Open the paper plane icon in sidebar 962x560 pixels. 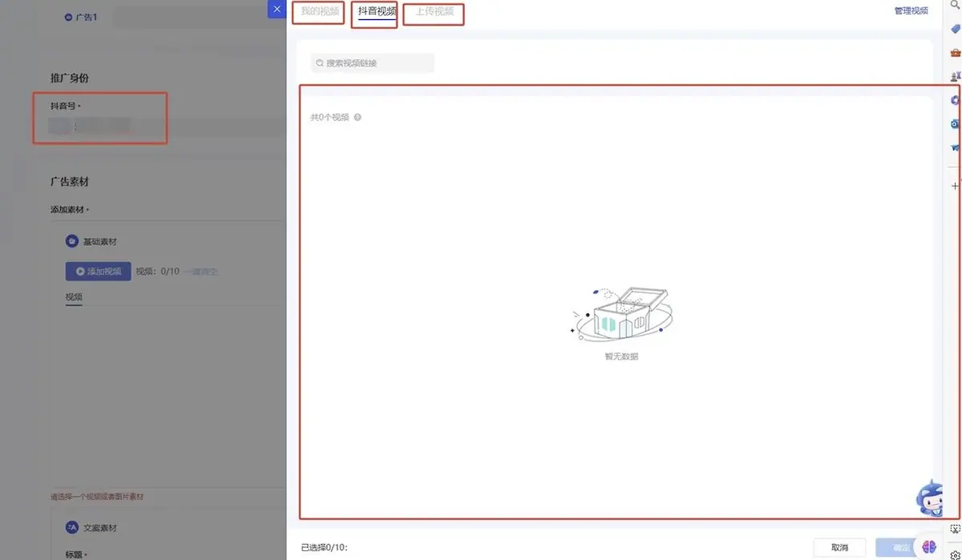pos(955,147)
